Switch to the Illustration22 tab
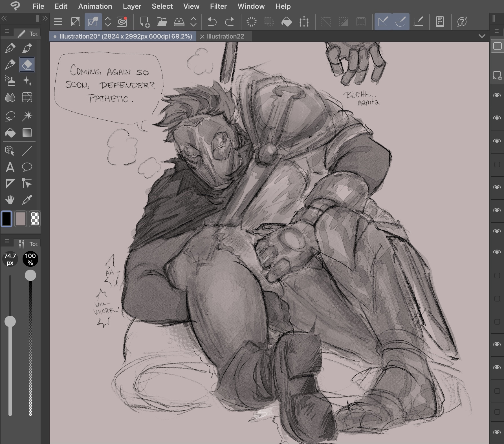 pyautogui.click(x=225, y=36)
